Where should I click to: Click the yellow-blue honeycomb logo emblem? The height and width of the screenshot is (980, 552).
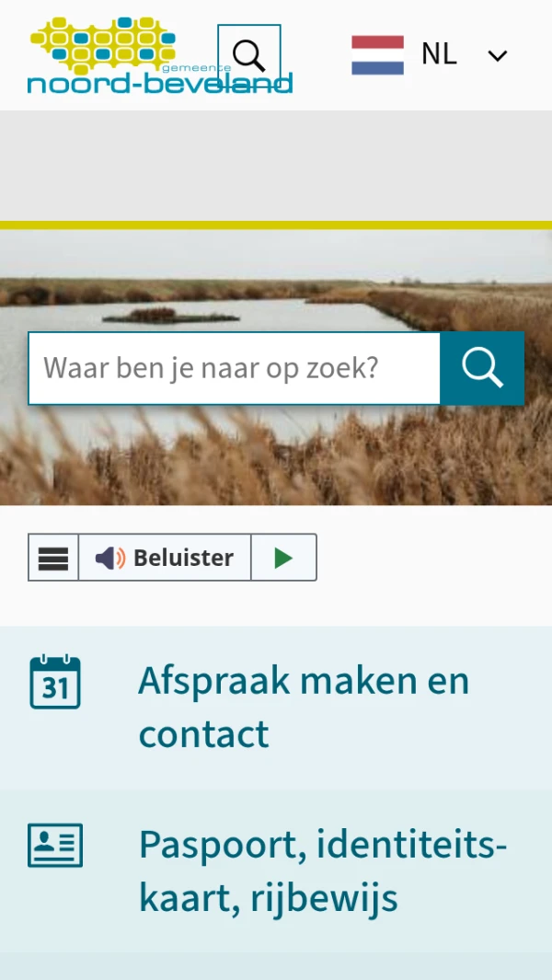click(x=103, y=44)
